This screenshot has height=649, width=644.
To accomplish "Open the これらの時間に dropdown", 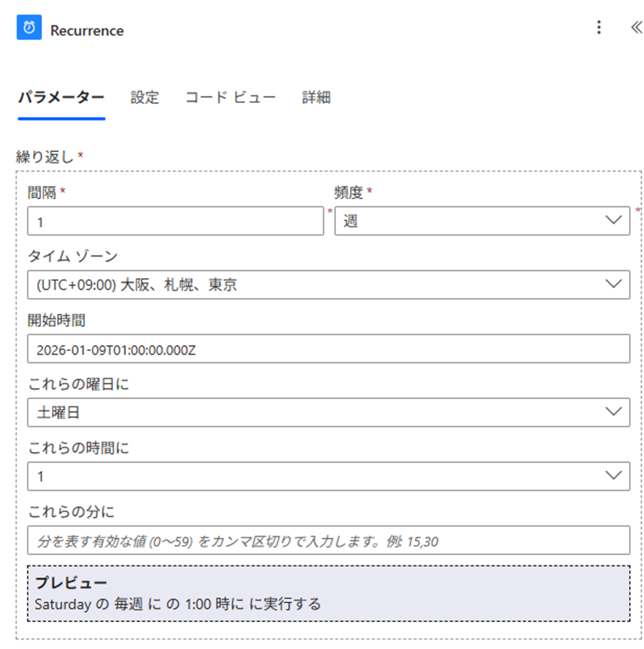I will tap(329, 476).
